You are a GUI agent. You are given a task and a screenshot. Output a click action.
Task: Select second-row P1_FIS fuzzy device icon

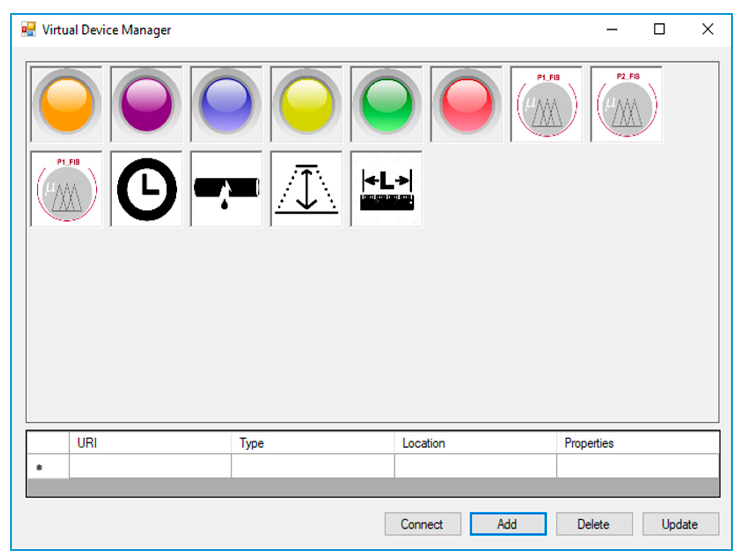(66, 189)
